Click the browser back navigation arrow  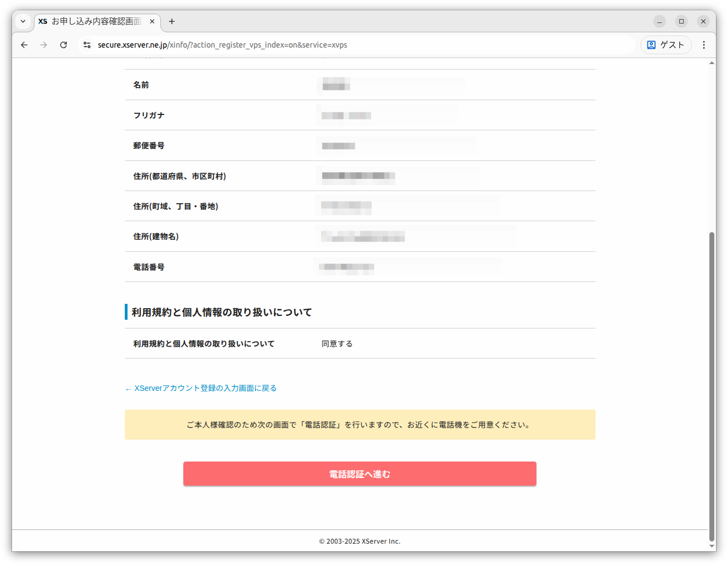(x=24, y=45)
